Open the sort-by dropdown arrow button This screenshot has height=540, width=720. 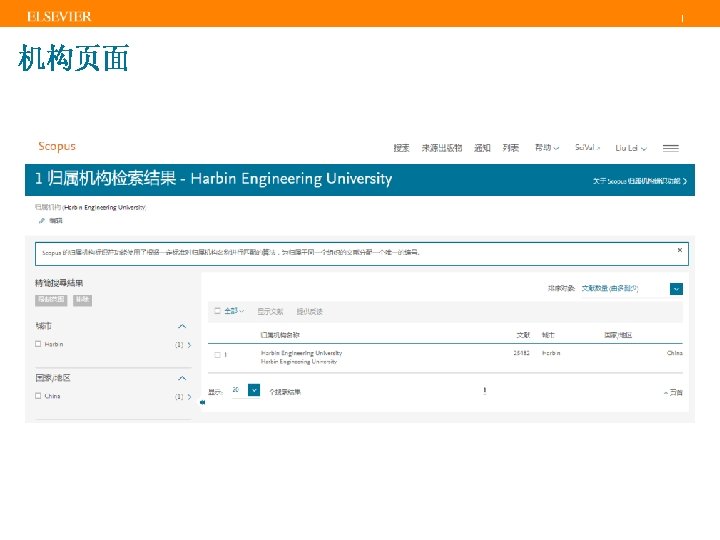coord(676,289)
